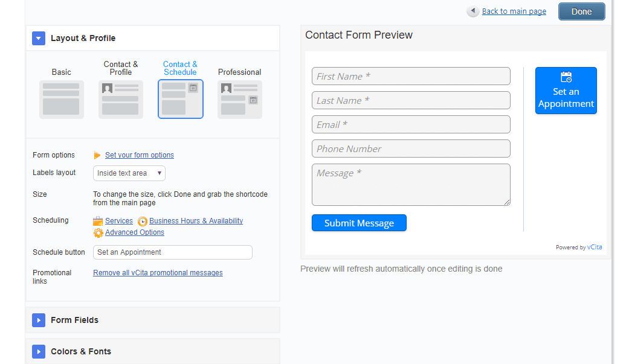Image resolution: width=632 pixels, height=364 pixels.
Task: Click the Advanced Options gear icon
Action: click(x=98, y=233)
